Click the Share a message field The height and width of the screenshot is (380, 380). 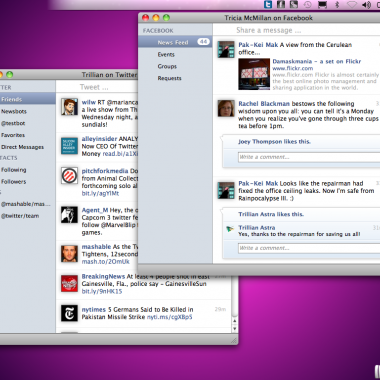click(x=296, y=30)
